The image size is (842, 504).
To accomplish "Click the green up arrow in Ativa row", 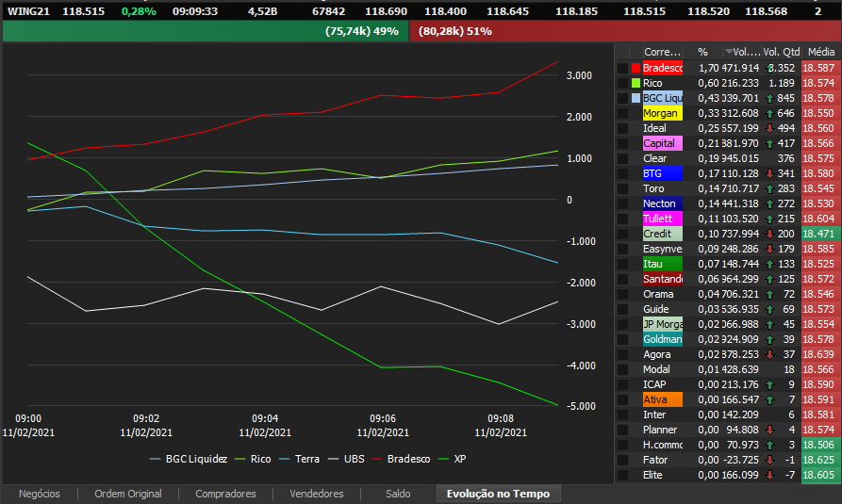I will click(x=769, y=399).
